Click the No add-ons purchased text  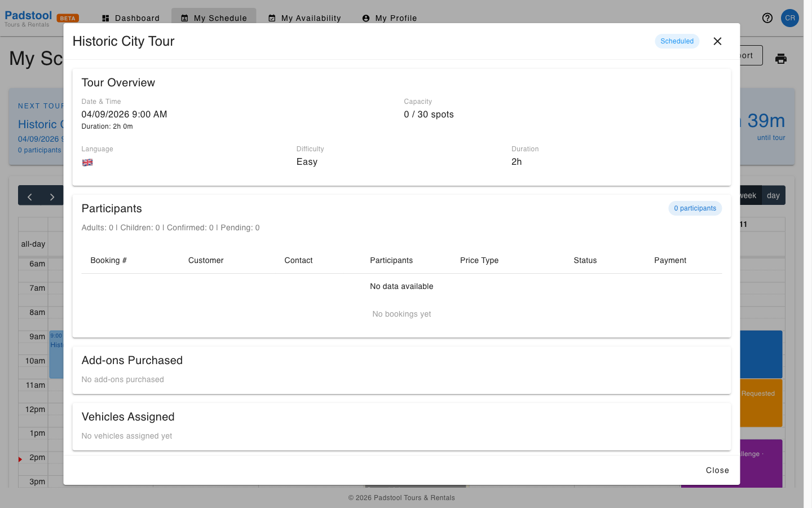coord(122,379)
